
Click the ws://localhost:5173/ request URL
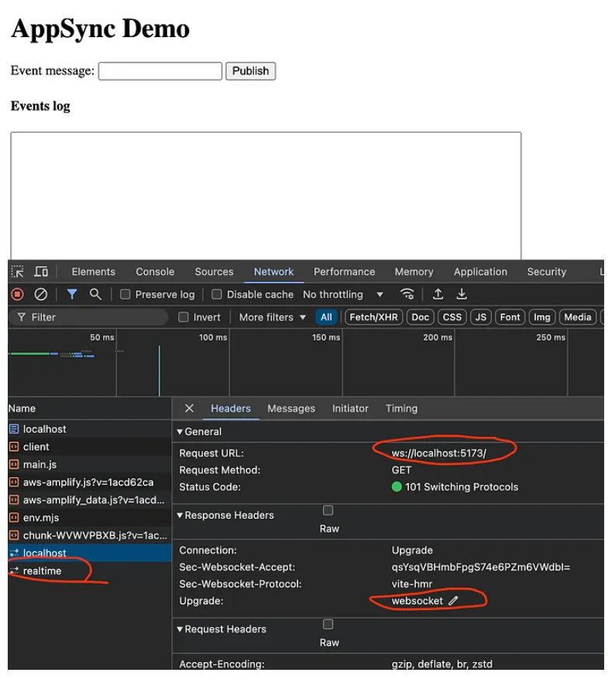(439, 453)
